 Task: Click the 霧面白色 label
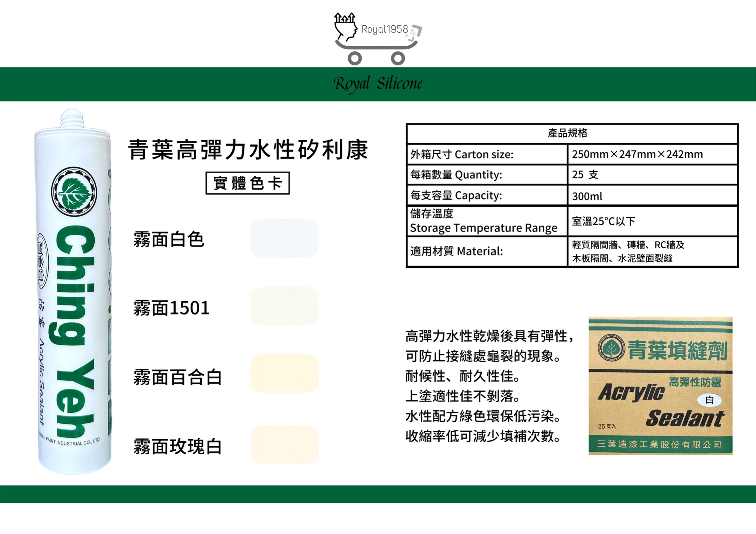click(169, 239)
